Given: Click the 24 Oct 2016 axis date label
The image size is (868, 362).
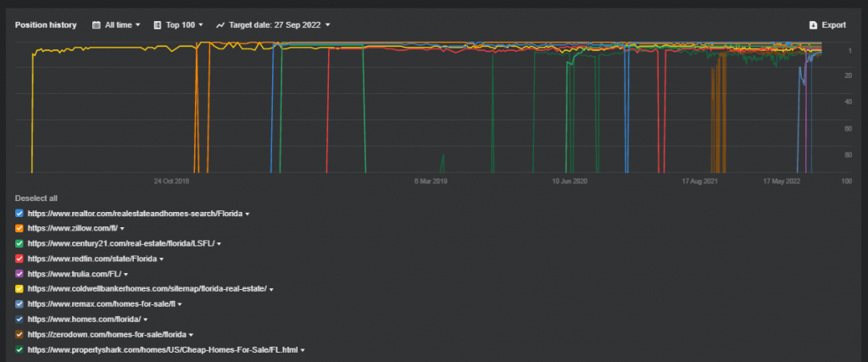Looking at the screenshot, I should point(171,181).
